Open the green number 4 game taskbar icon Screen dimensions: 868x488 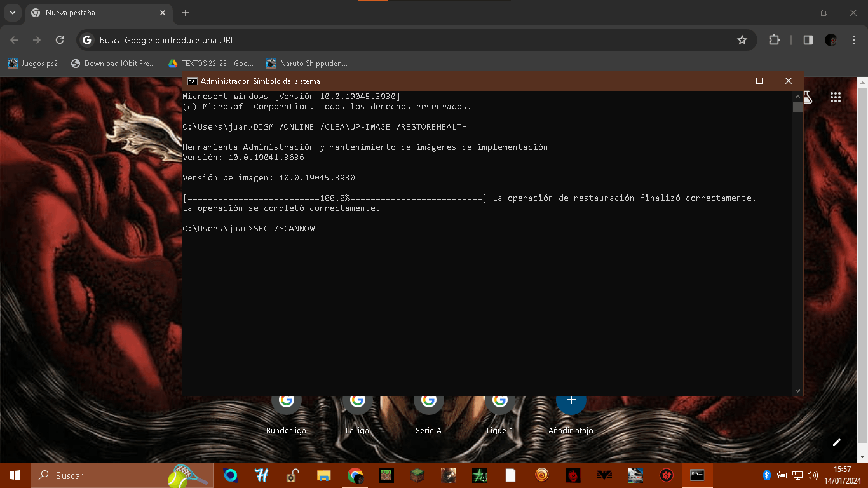click(x=480, y=475)
